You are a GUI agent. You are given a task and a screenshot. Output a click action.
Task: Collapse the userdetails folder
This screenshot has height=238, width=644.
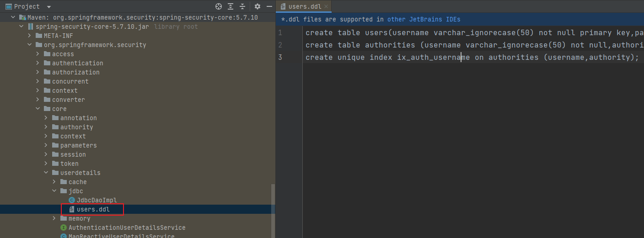46,173
